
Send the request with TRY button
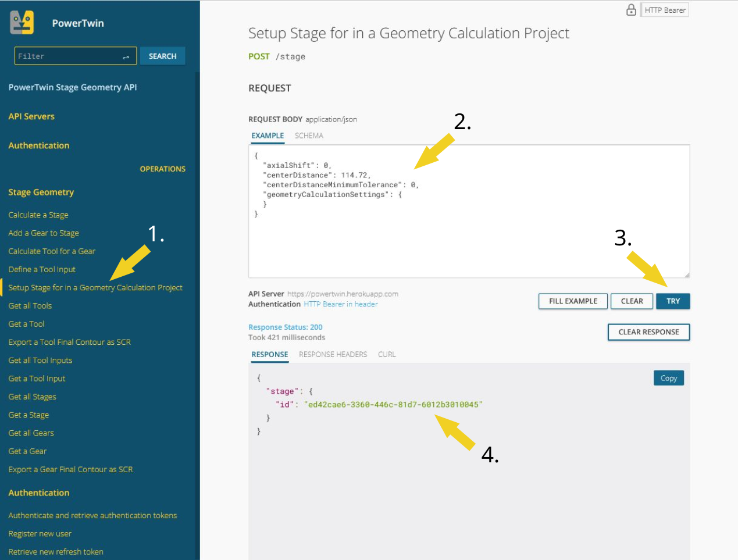click(x=673, y=301)
